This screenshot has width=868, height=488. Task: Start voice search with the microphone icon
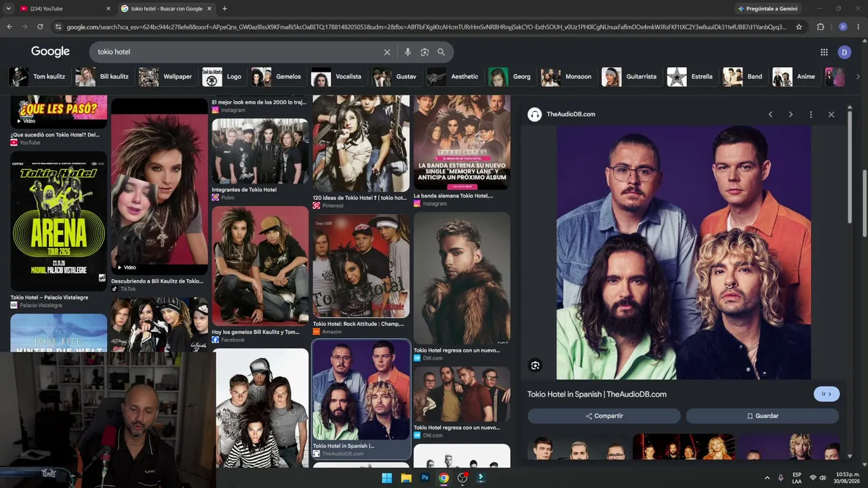click(408, 52)
